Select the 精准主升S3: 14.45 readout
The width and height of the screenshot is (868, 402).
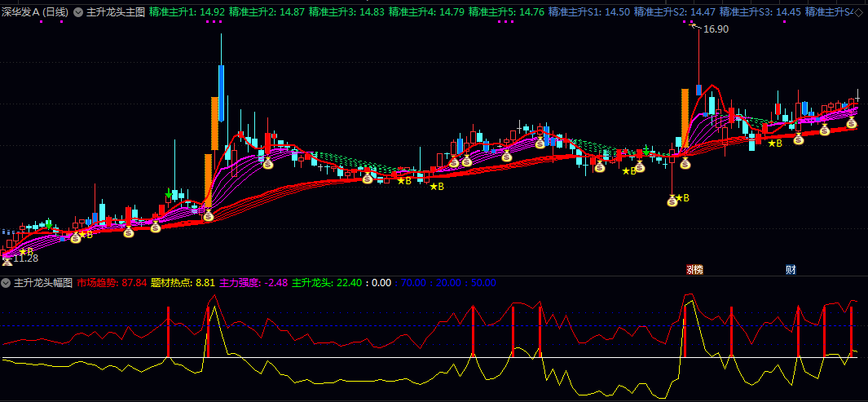coord(760,11)
